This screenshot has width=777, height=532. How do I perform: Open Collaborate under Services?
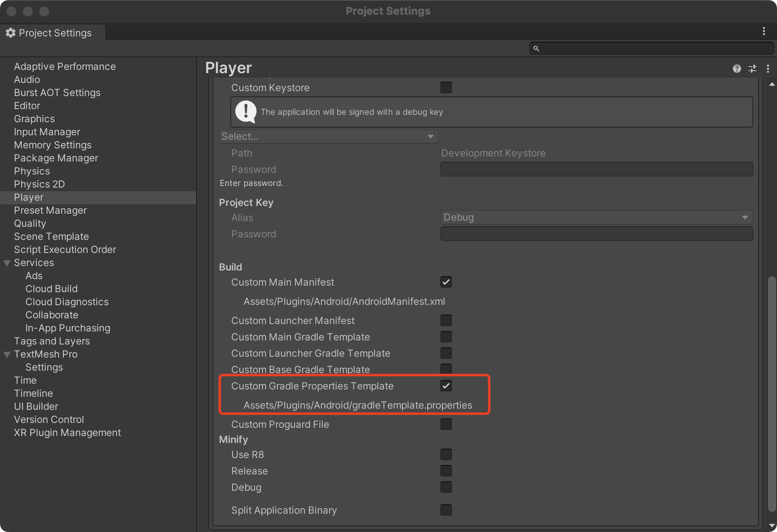tap(52, 315)
